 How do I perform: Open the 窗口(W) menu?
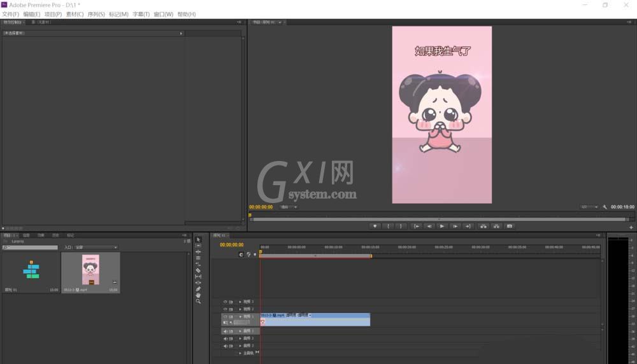pos(163,14)
